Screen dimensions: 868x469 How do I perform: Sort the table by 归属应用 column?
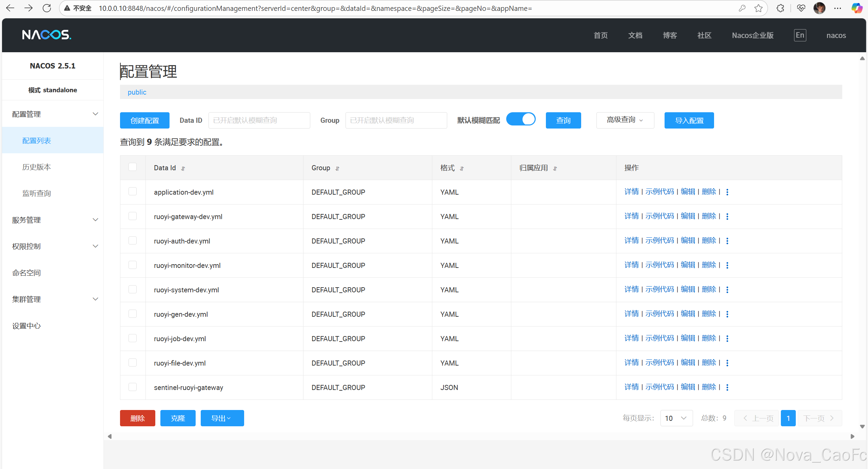click(x=555, y=168)
